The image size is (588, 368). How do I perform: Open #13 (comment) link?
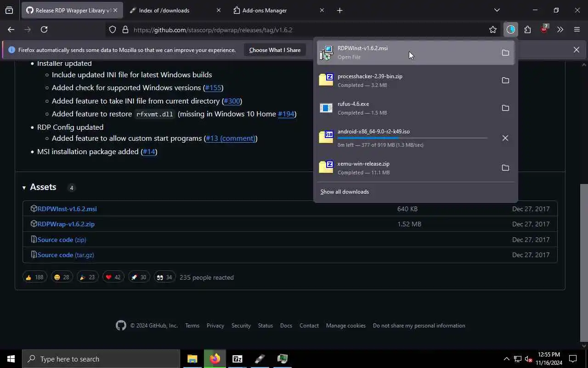point(231,138)
